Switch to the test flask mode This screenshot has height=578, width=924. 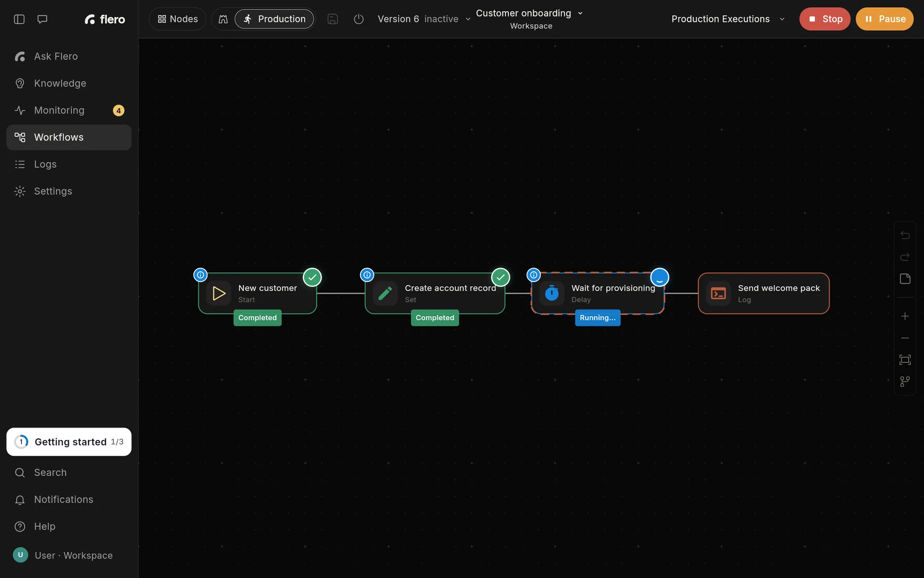pos(223,19)
